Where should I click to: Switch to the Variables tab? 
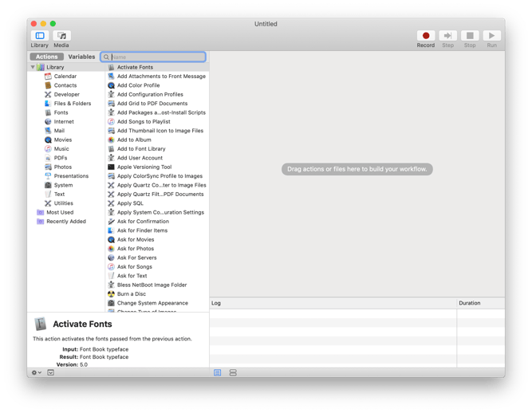click(x=81, y=57)
